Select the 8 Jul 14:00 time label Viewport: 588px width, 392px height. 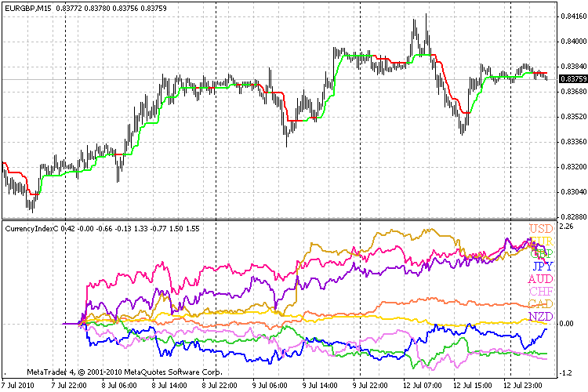click(169, 385)
